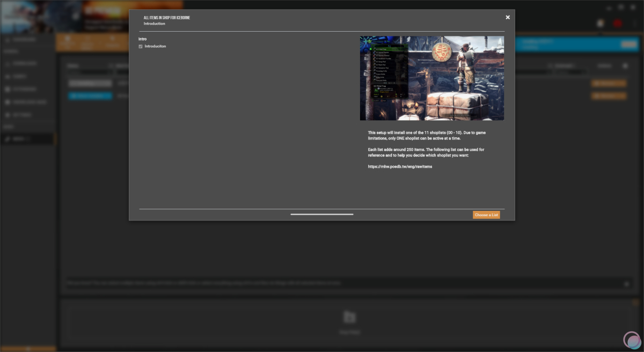644x352 pixels.
Task: Open notifications bell in background Vortex window
Action: click(x=601, y=23)
